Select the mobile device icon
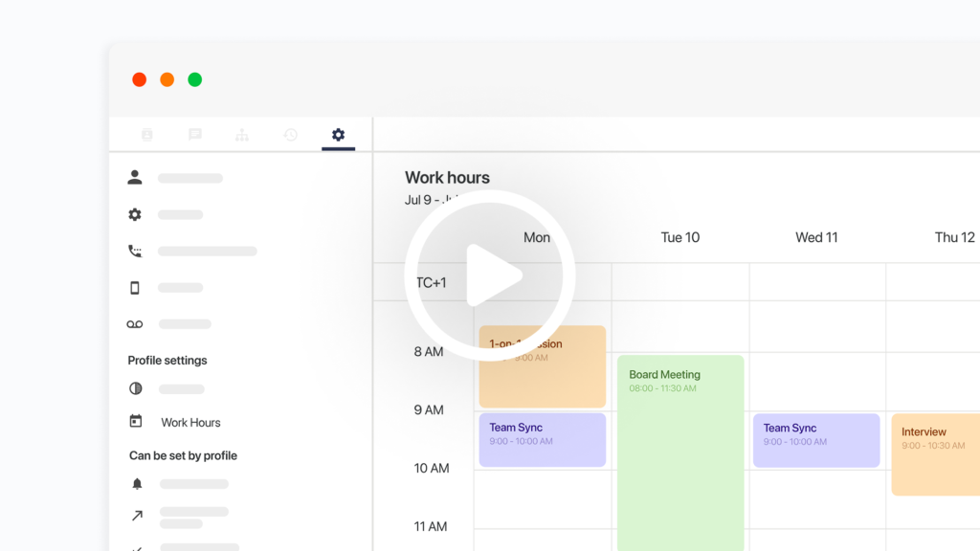 click(135, 288)
